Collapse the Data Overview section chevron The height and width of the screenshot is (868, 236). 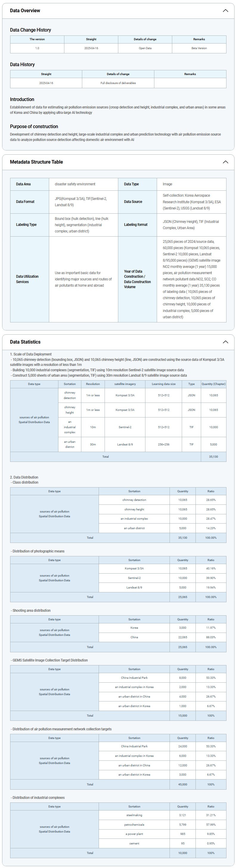(225, 10)
